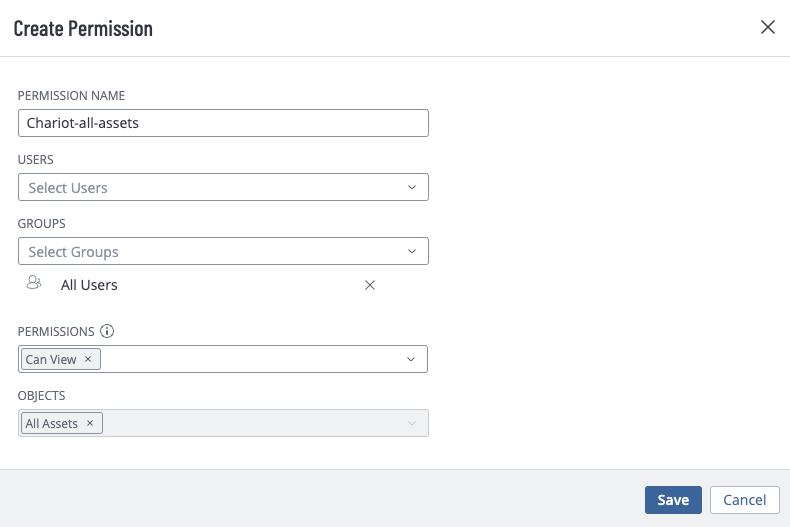Remove the All Assets object tag

[90, 423]
